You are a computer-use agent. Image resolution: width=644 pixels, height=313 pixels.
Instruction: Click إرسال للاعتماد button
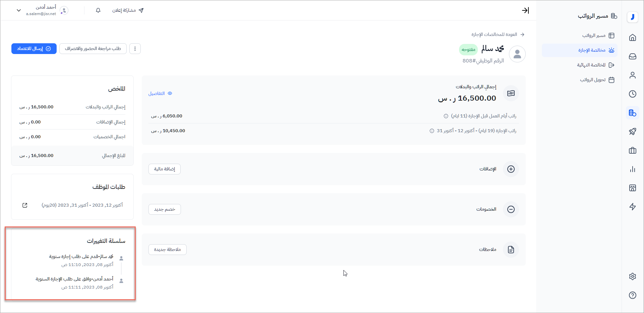tap(34, 49)
